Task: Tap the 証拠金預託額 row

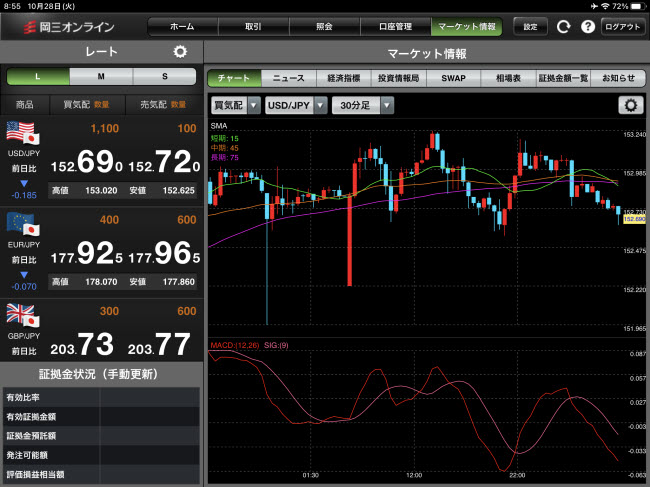Action: [101, 436]
